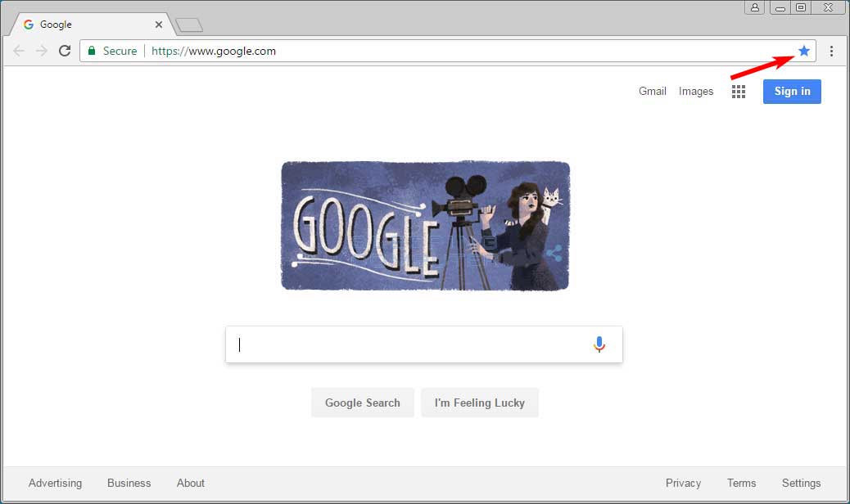Reload the page with refresh icon
The height and width of the screenshot is (504, 850).
pos(65,51)
